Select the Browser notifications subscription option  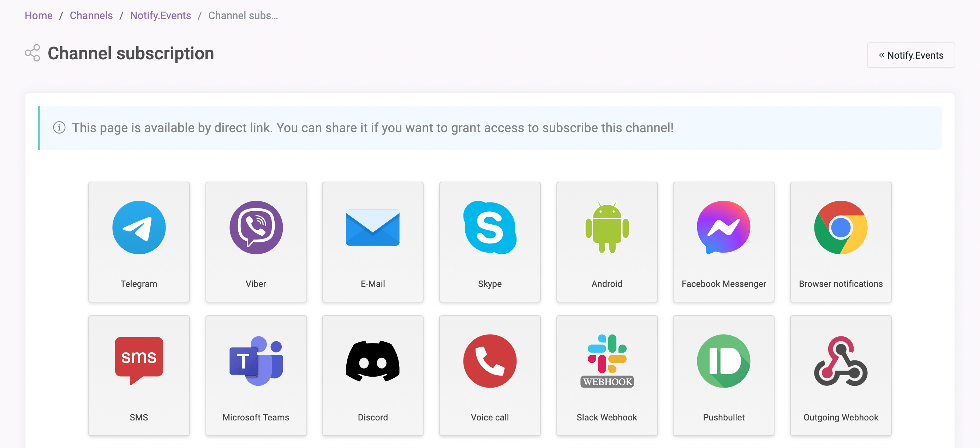[841, 242]
